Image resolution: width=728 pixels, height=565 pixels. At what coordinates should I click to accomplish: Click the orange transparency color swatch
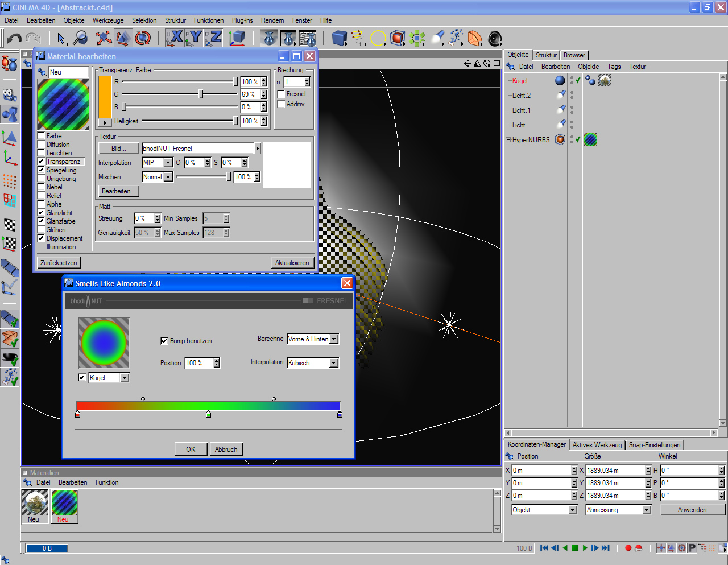(x=105, y=97)
